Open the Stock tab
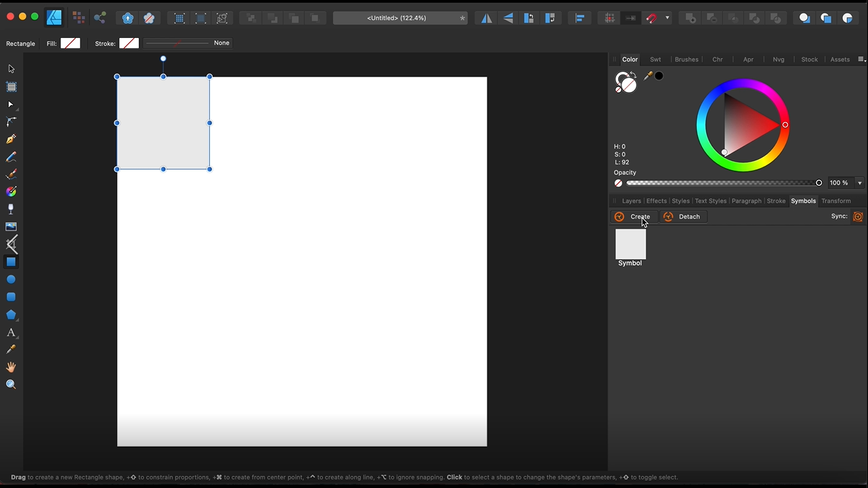The image size is (868, 488). pos(810,60)
